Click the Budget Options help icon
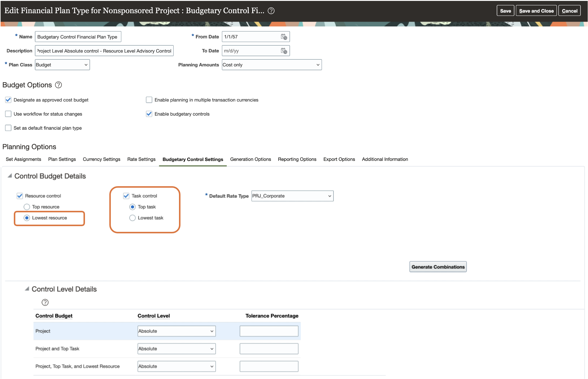The image size is (588, 379). point(59,85)
